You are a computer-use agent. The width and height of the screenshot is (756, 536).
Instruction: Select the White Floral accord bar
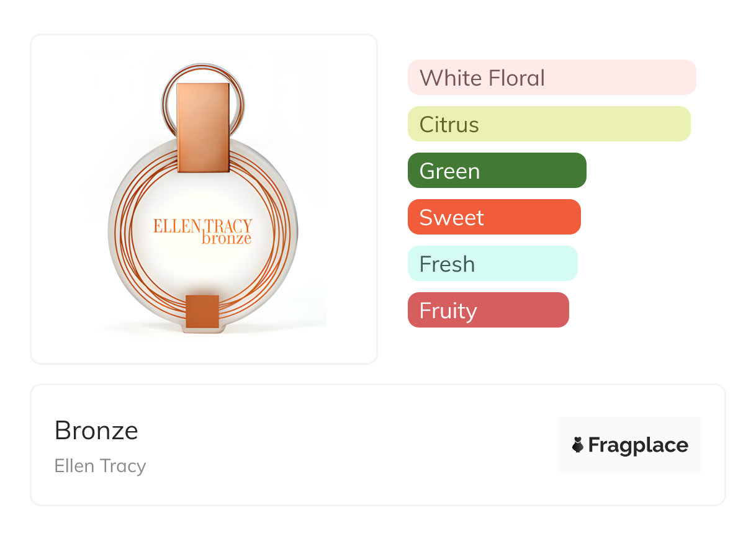click(551, 78)
